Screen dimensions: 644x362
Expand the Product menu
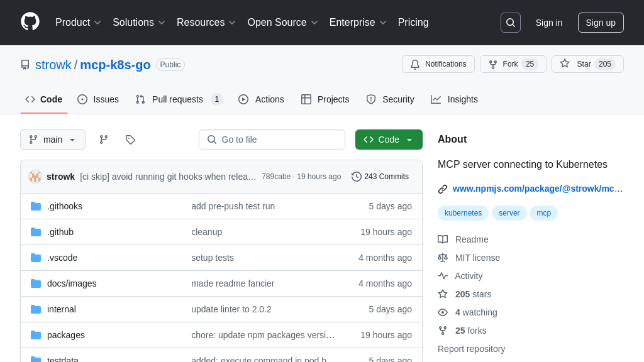click(x=78, y=23)
